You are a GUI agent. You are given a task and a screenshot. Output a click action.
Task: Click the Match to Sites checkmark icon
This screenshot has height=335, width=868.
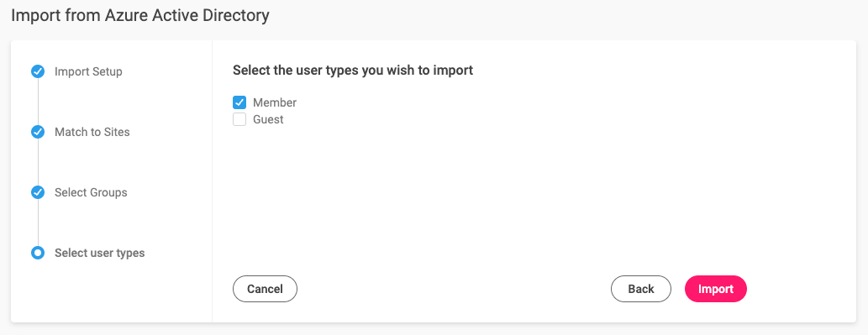click(38, 132)
